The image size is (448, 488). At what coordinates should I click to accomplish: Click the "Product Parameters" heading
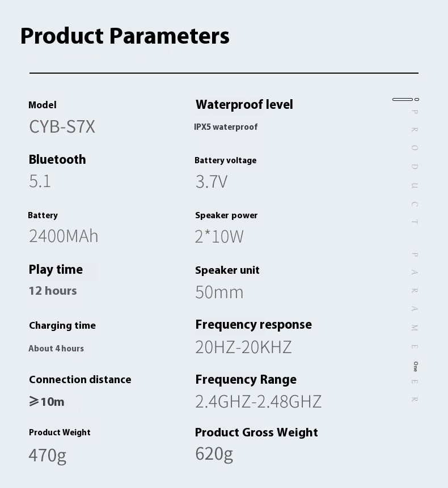click(x=125, y=36)
